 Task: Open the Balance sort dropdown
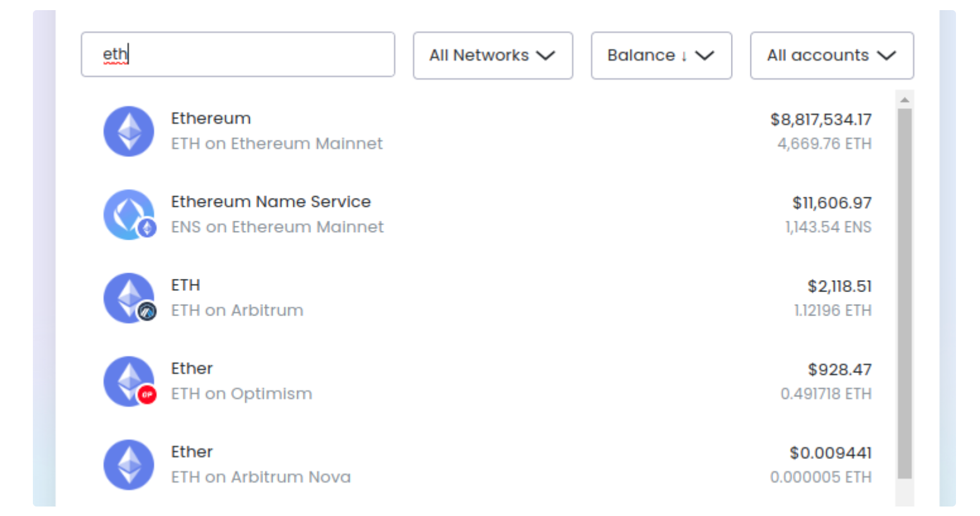pos(661,56)
